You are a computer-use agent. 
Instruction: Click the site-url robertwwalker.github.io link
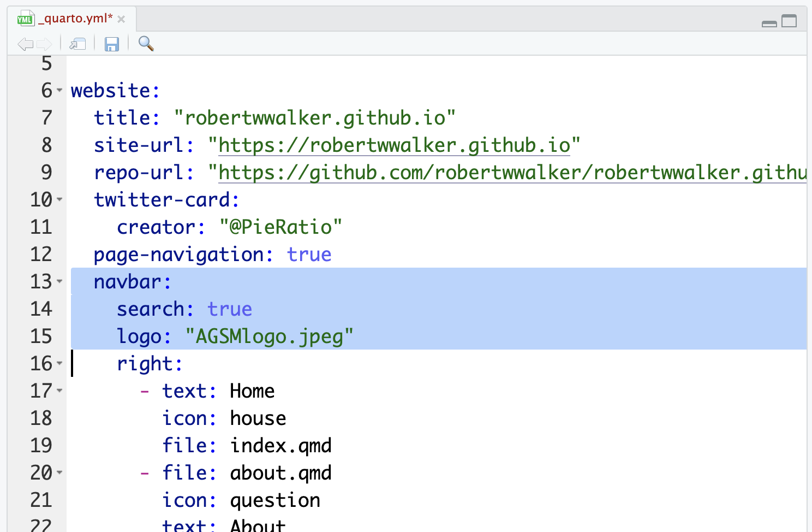394,145
